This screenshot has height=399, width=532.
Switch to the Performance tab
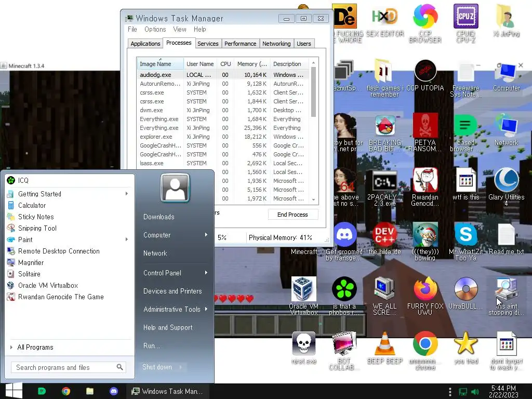point(240,44)
